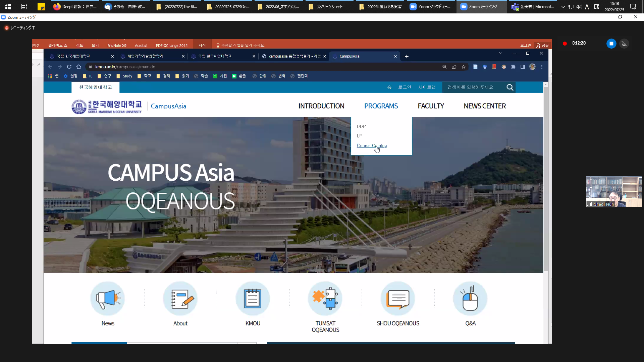Open the PROGRAMS menu
The height and width of the screenshot is (362, 644).
tap(381, 106)
